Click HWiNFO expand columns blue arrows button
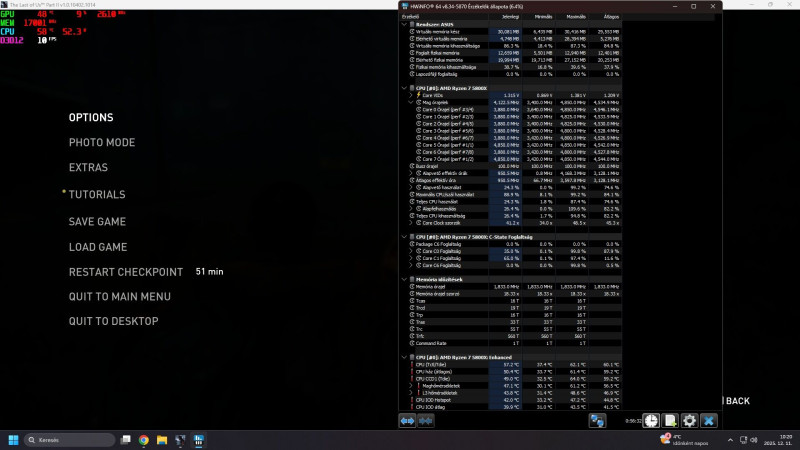 [407, 421]
